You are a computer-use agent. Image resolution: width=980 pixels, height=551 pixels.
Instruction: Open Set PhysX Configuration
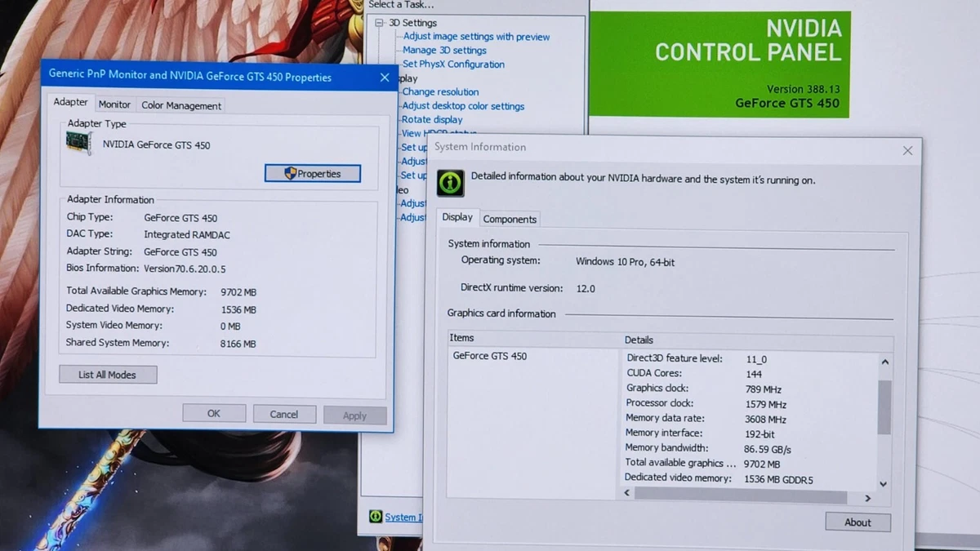pyautogui.click(x=453, y=64)
